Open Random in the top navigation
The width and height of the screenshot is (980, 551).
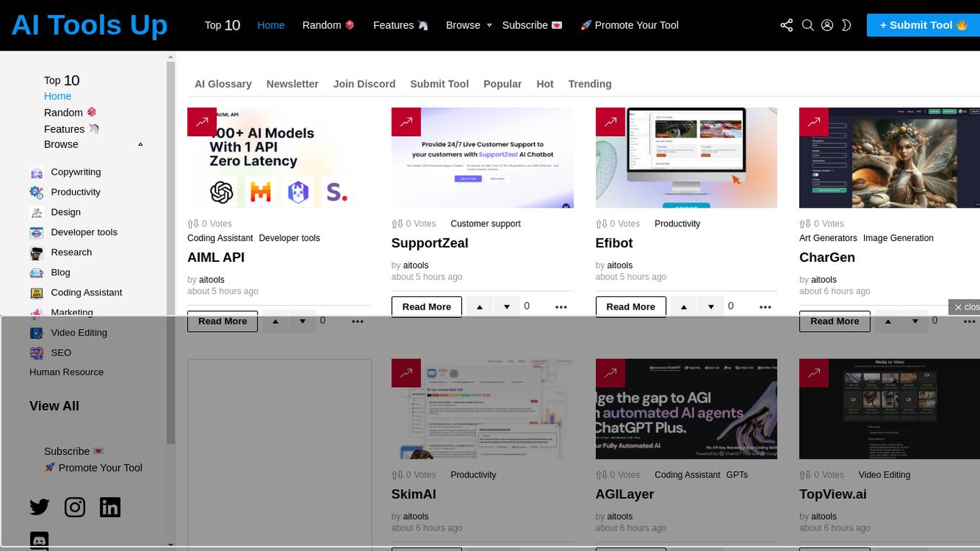(x=329, y=25)
